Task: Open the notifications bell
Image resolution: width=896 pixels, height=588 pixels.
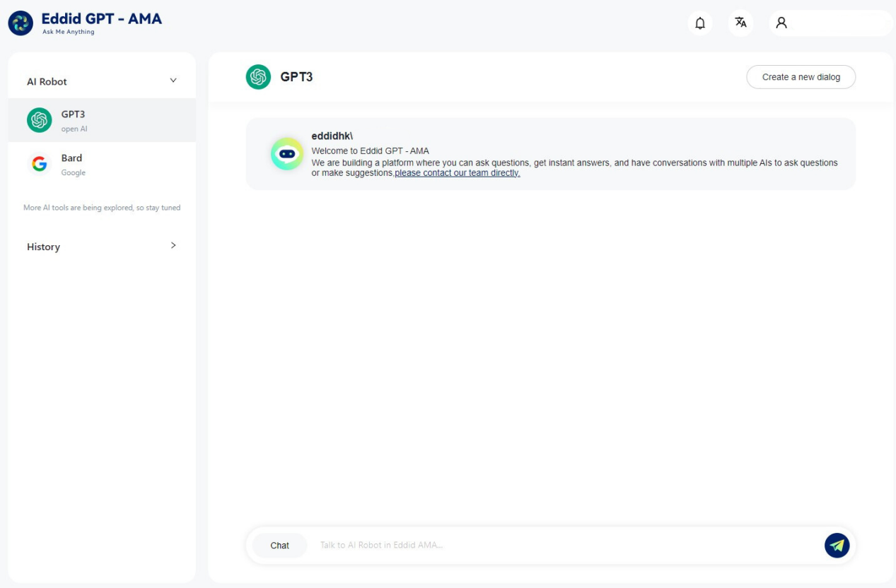Action: point(700,23)
